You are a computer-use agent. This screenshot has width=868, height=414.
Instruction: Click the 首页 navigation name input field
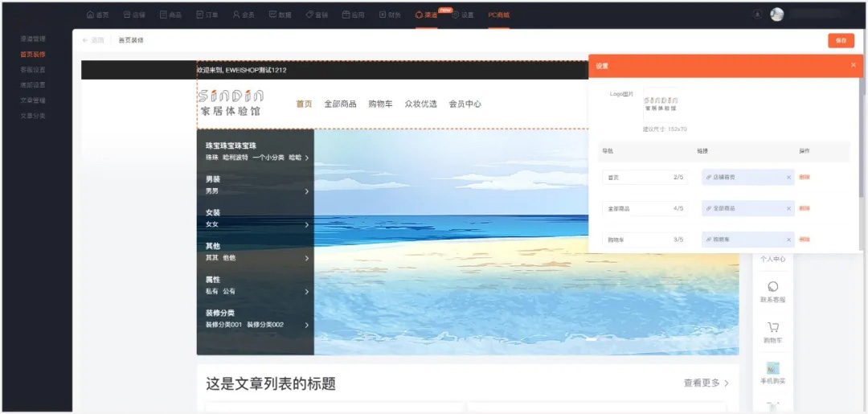[x=635, y=177]
